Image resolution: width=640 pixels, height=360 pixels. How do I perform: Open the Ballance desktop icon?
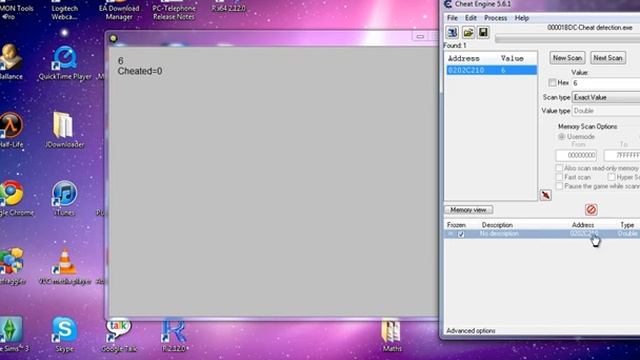pos(11,62)
